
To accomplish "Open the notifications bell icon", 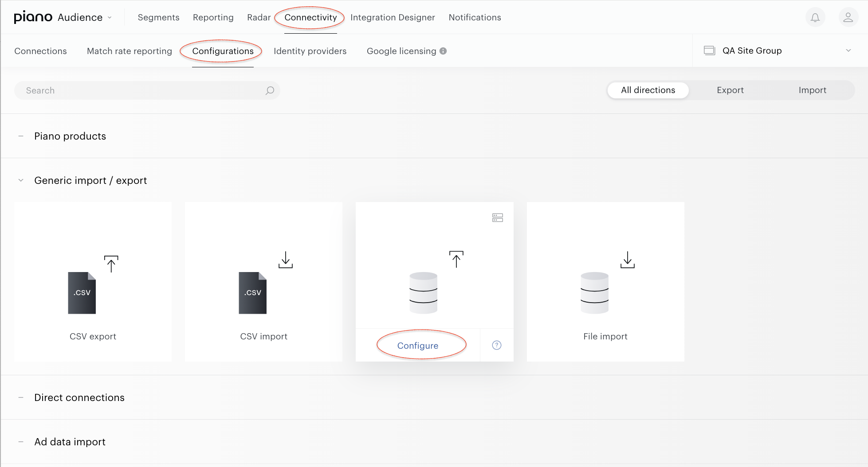I will pos(815,17).
